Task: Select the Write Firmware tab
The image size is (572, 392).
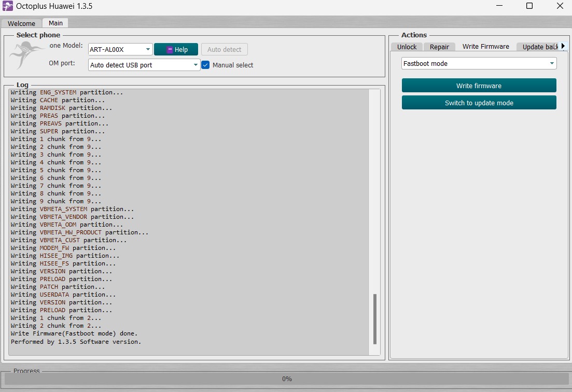Action: point(485,47)
